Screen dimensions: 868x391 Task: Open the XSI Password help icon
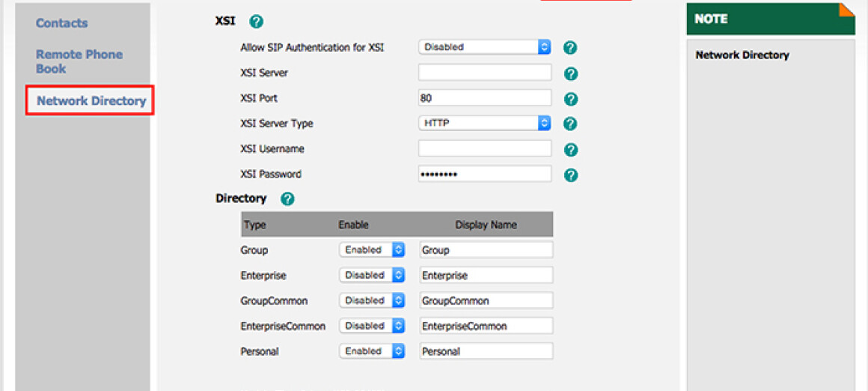point(570,175)
